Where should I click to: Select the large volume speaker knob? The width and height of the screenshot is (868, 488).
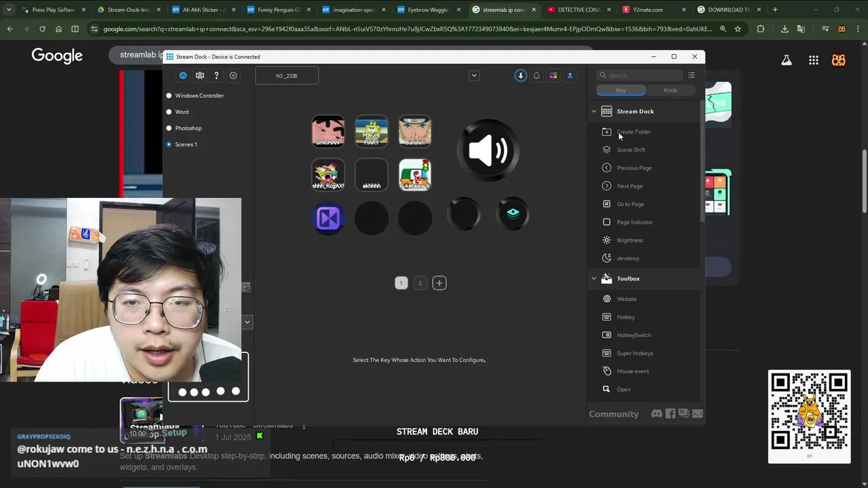pyautogui.click(x=488, y=150)
